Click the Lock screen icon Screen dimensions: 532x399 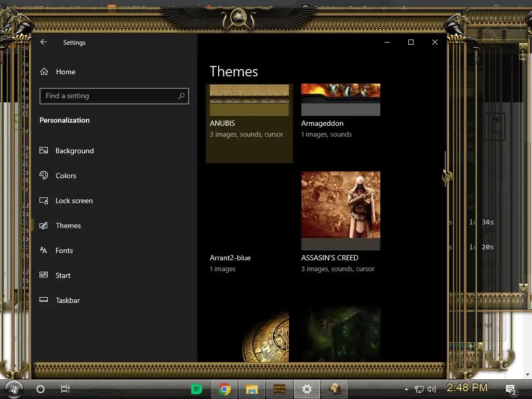44,201
